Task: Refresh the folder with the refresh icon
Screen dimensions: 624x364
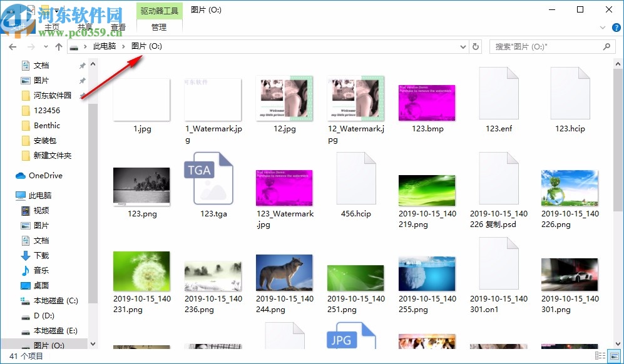Action: [x=476, y=46]
